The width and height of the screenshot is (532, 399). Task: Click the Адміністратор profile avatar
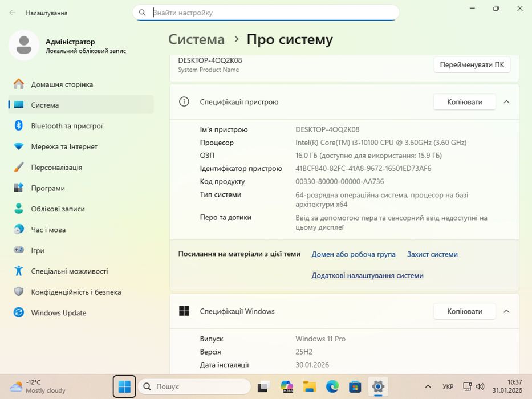tap(24, 46)
